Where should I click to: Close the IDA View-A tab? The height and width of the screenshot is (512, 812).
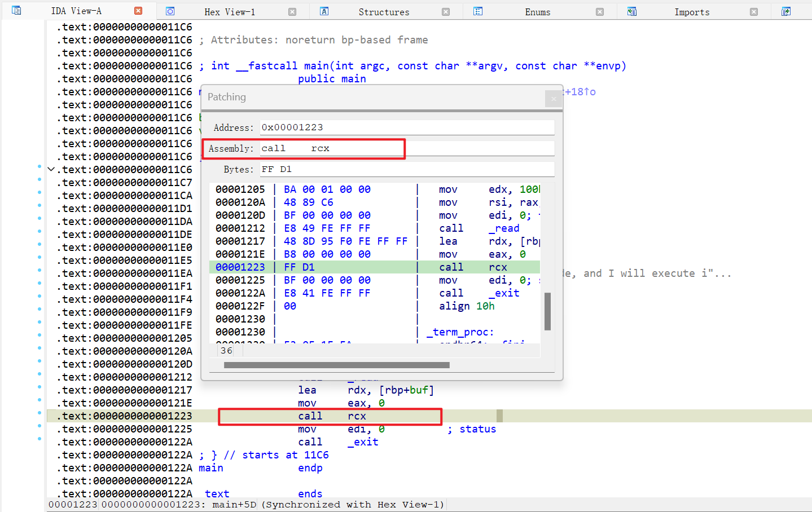point(138,11)
